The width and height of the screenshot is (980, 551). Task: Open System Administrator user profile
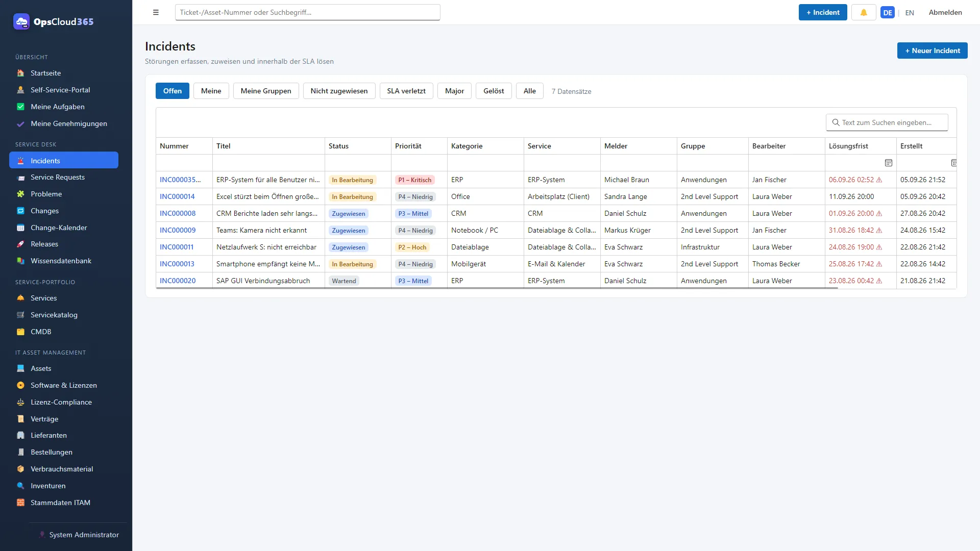[79, 535]
